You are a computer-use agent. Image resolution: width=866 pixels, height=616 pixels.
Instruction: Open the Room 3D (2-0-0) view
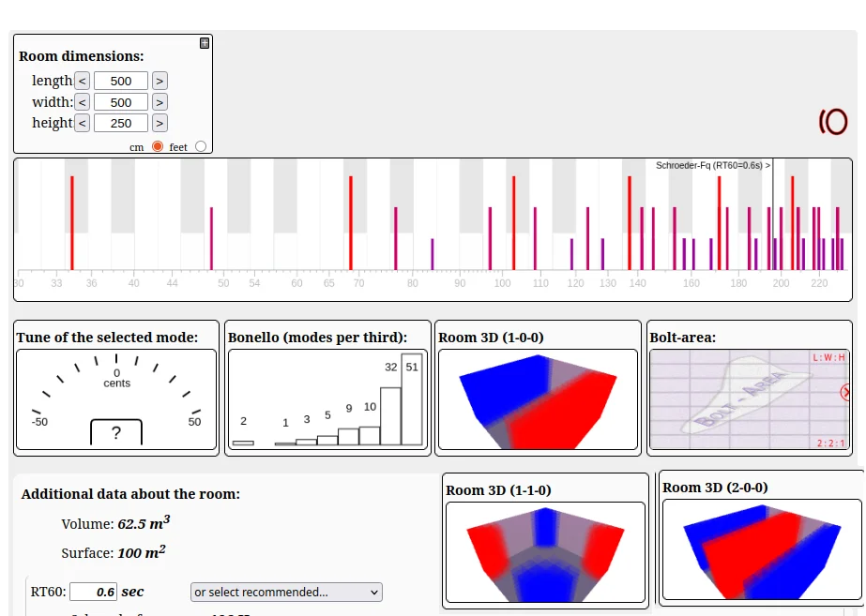762,549
